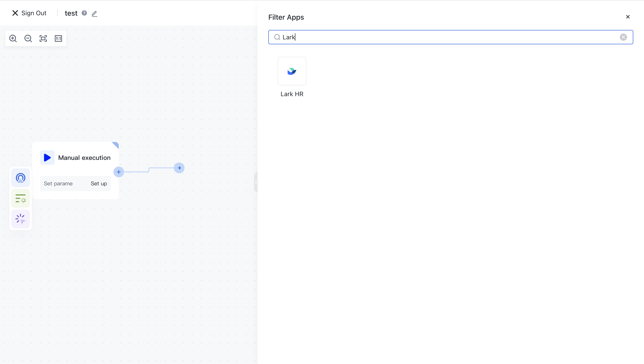Viewport: 644px width, 364px height.
Task: Click the arrow end node on the connector
Action: click(179, 168)
